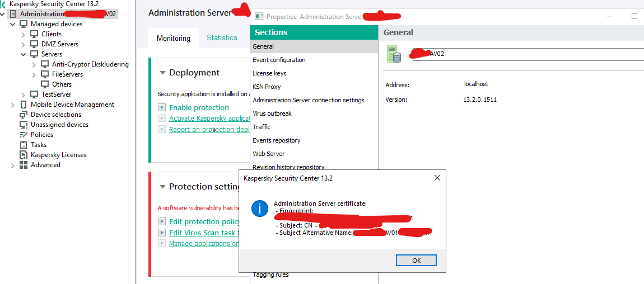
Task: Click the Policies icon in tree
Action: point(24,135)
